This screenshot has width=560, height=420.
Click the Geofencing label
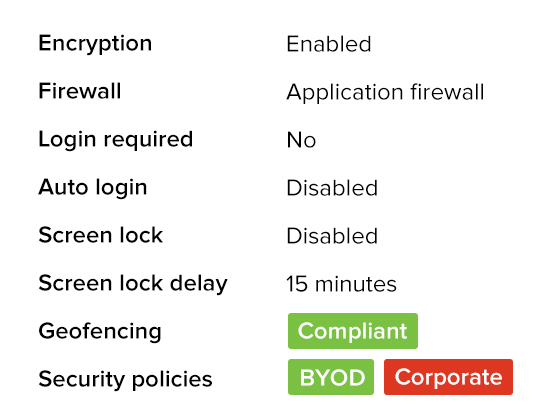pos(100,332)
